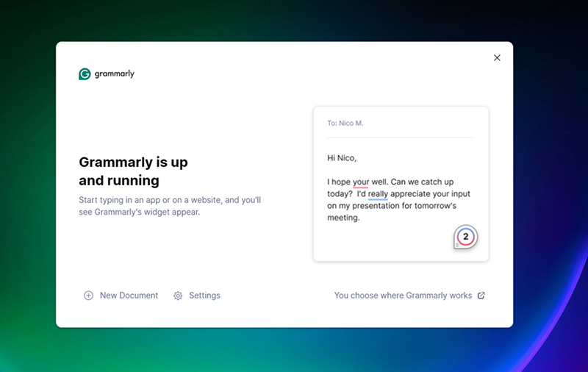Viewport: 588px width, 372px height.
Task: Click the Grammarly widget showing 2 suggestions
Action: 465,237
